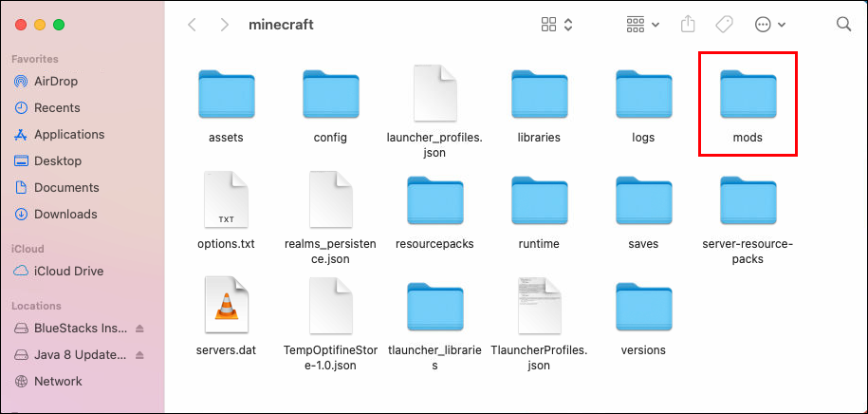The height and width of the screenshot is (414, 868).
Task: Open the runtime folder
Action: tap(539, 201)
